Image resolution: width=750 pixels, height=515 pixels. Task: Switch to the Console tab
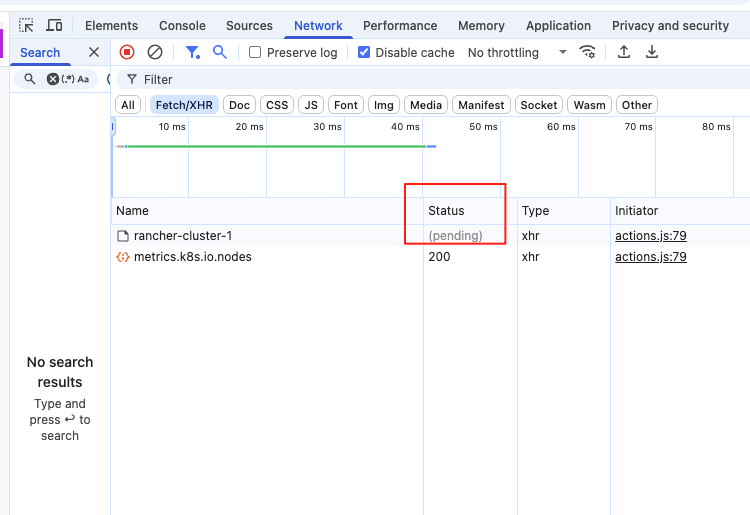tap(182, 26)
